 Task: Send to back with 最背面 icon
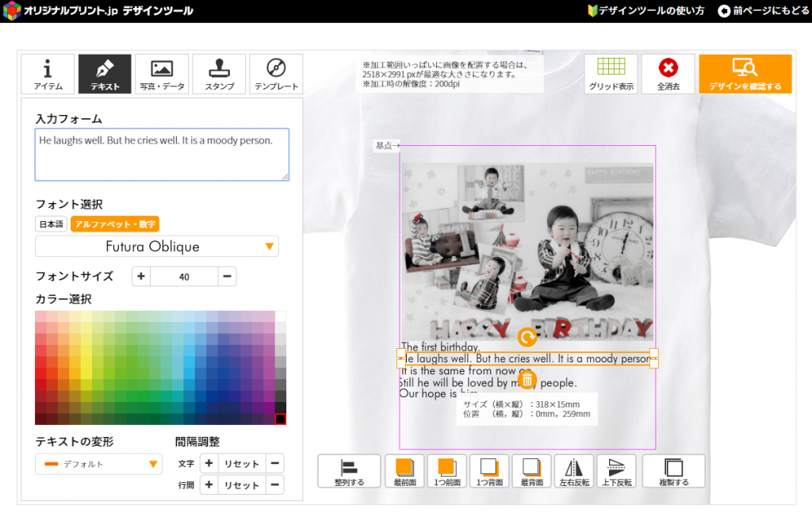(x=532, y=472)
